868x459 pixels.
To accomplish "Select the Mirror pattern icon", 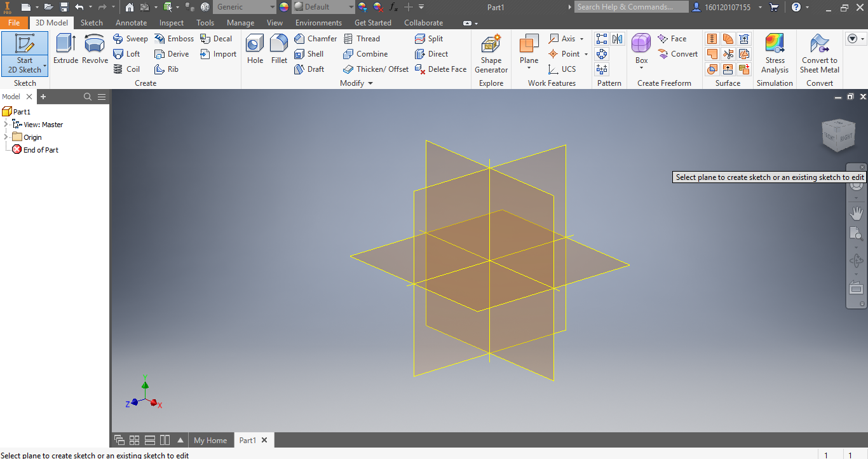I will [x=617, y=39].
